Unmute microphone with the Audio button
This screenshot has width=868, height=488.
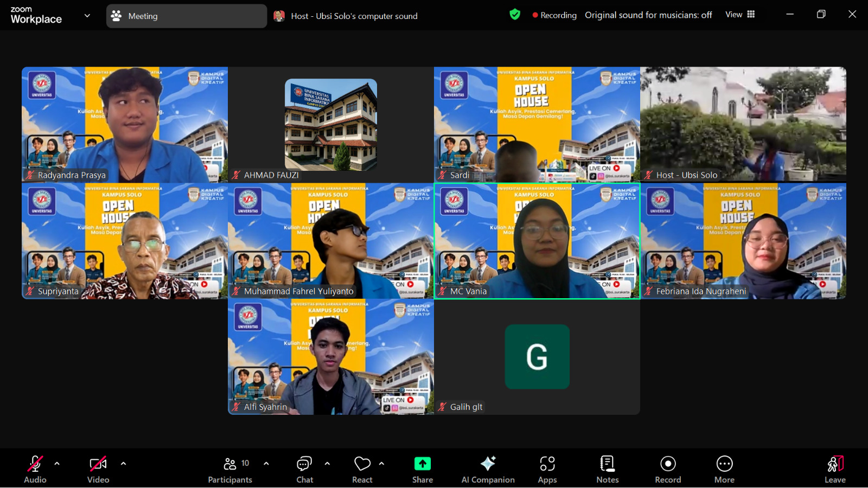35,470
